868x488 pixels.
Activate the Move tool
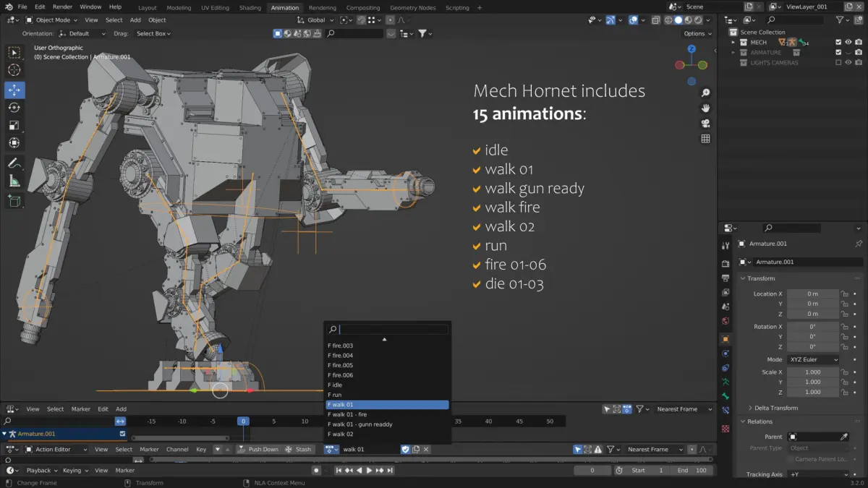click(x=14, y=90)
